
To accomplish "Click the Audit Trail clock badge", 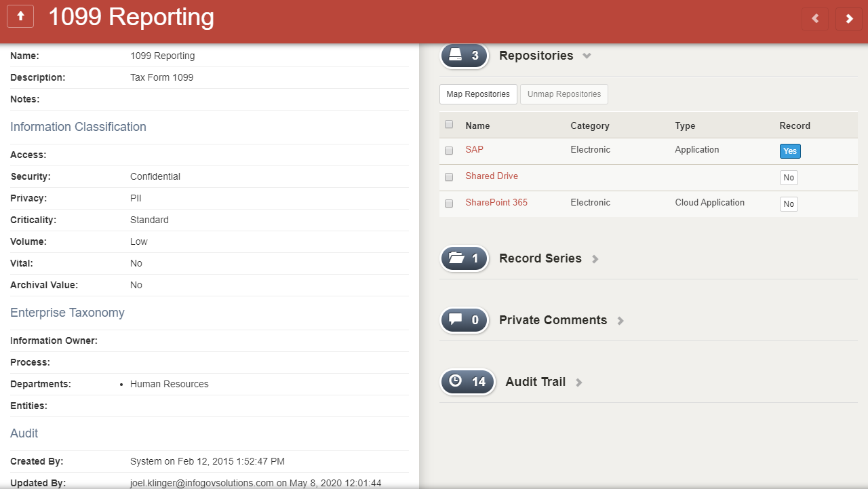I will coord(468,382).
